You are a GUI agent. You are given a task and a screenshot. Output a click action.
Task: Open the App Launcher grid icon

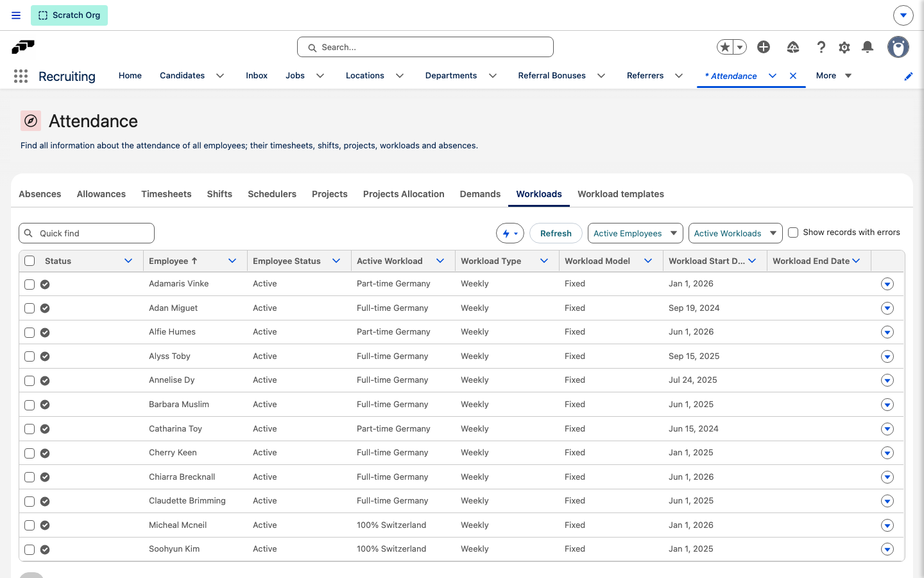point(21,76)
